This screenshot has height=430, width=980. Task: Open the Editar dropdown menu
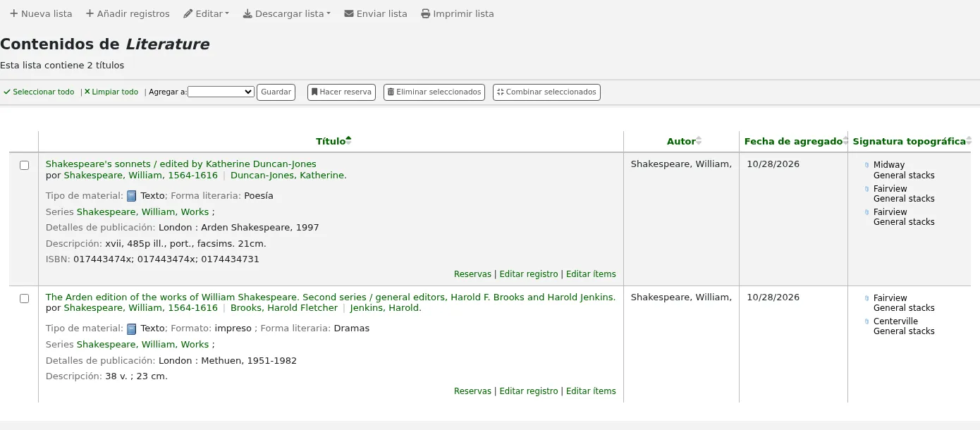pyautogui.click(x=207, y=13)
